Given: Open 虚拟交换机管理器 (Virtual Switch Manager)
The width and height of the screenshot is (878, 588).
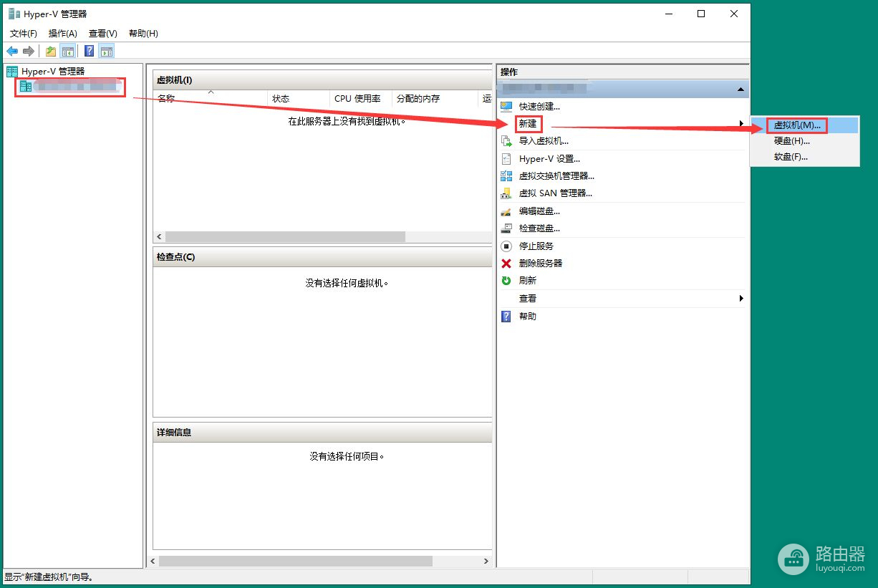Looking at the screenshot, I should pos(556,176).
